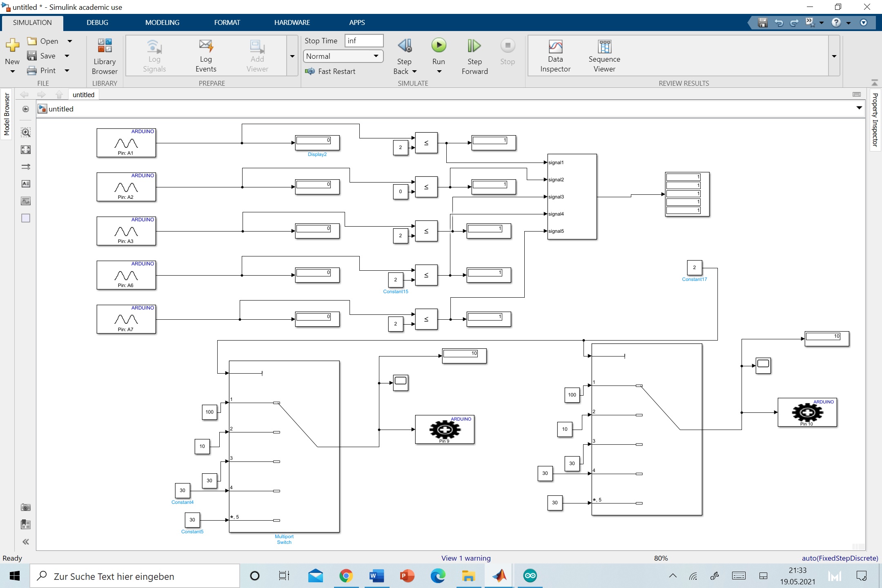The height and width of the screenshot is (588, 882).
Task: Open the HARDWARE tab
Action: [292, 22]
